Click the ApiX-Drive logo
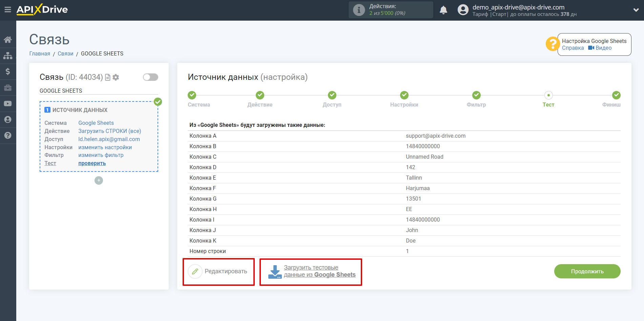This screenshot has height=321, width=644. [42, 9]
